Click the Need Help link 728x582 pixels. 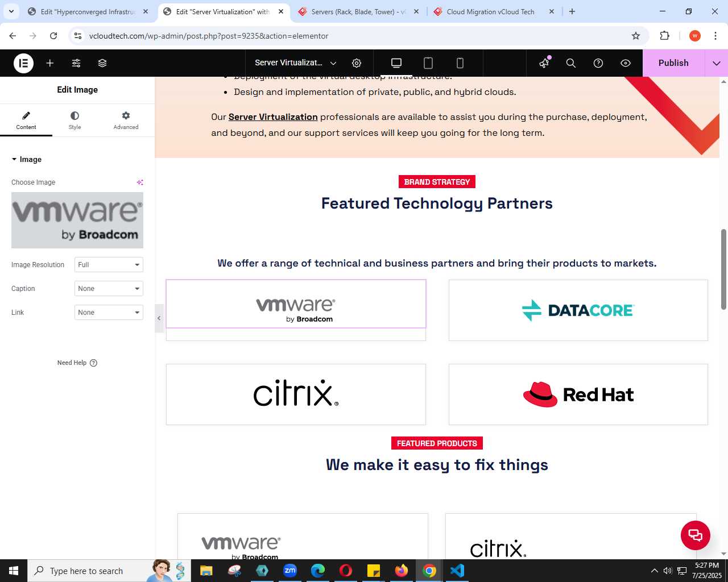pyautogui.click(x=77, y=363)
